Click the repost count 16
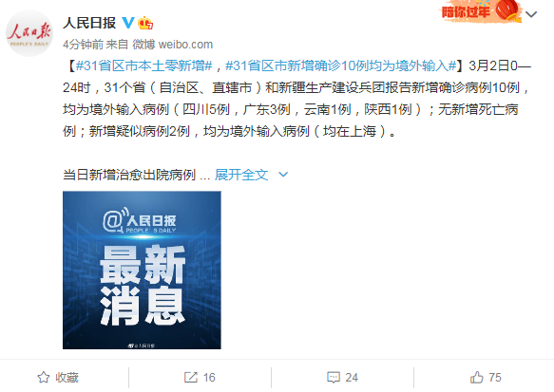554x392 pixels. [209, 378]
